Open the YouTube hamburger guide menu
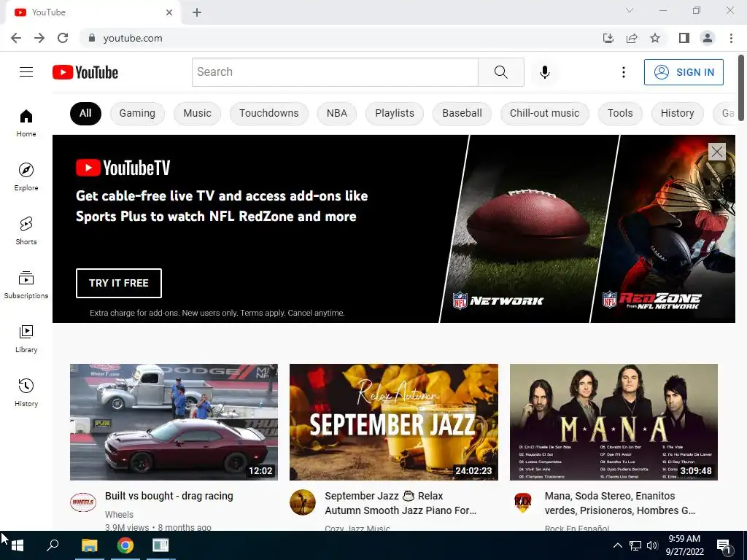The image size is (747, 560). point(26,72)
